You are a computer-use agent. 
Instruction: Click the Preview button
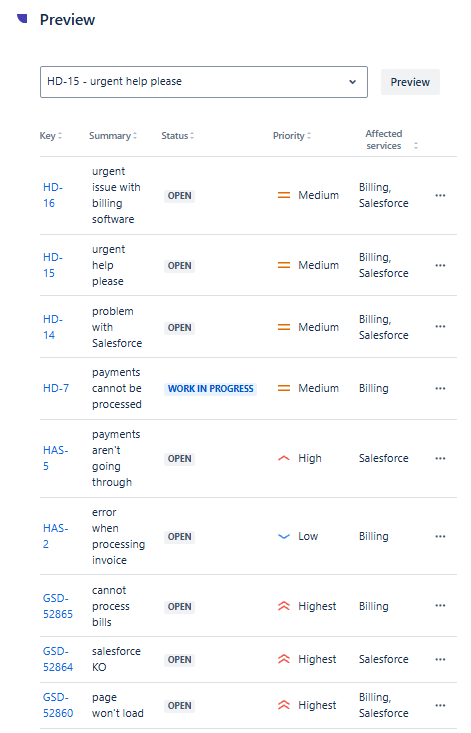[x=410, y=82]
